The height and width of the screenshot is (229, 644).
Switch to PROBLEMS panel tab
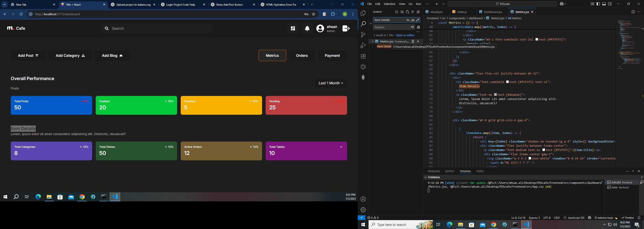434,172
